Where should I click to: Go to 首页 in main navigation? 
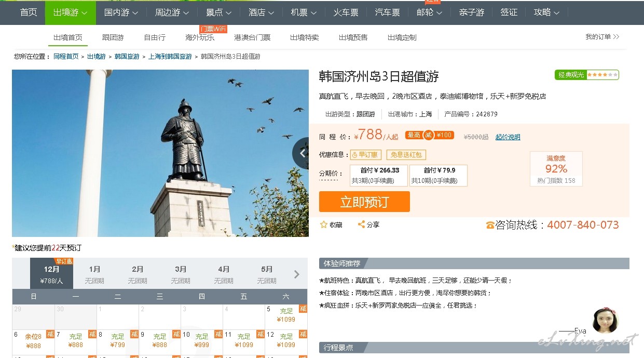tap(29, 12)
